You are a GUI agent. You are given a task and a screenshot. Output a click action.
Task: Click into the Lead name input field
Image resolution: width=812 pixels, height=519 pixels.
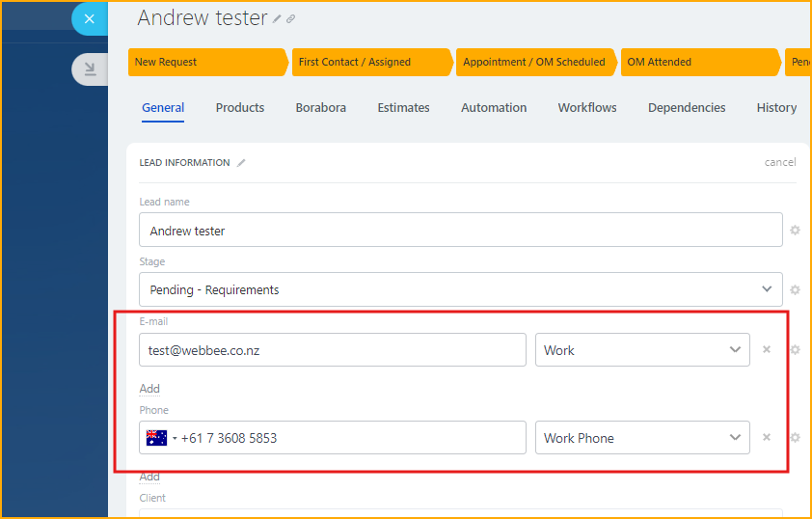coord(460,231)
